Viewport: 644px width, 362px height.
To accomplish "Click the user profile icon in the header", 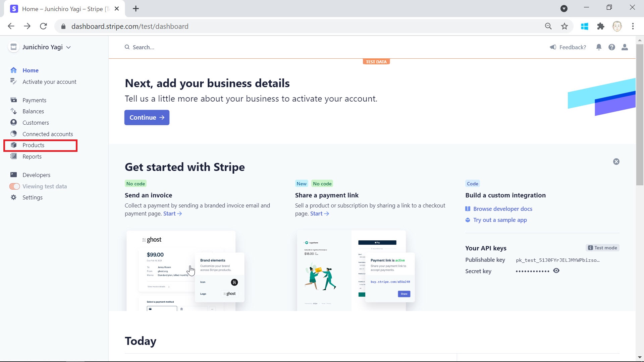I will pyautogui.click(x=625, y=47).
